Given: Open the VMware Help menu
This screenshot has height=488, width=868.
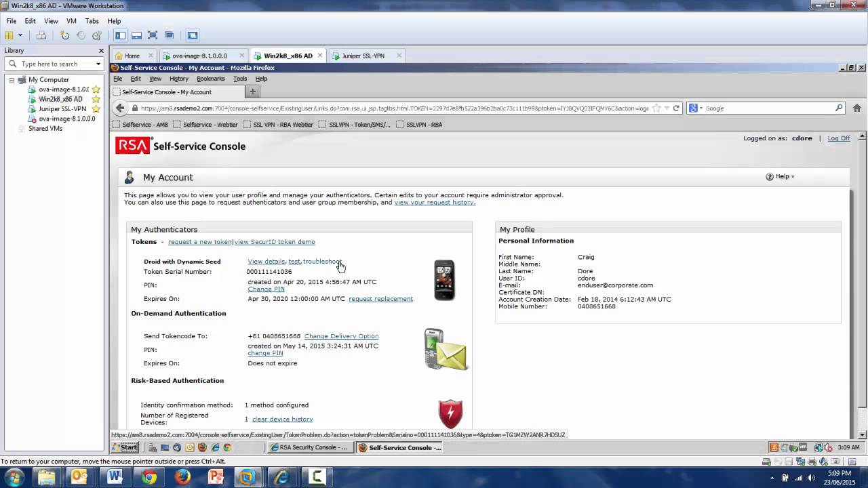Looking at the screenshot, I should (x=114, y=21).
